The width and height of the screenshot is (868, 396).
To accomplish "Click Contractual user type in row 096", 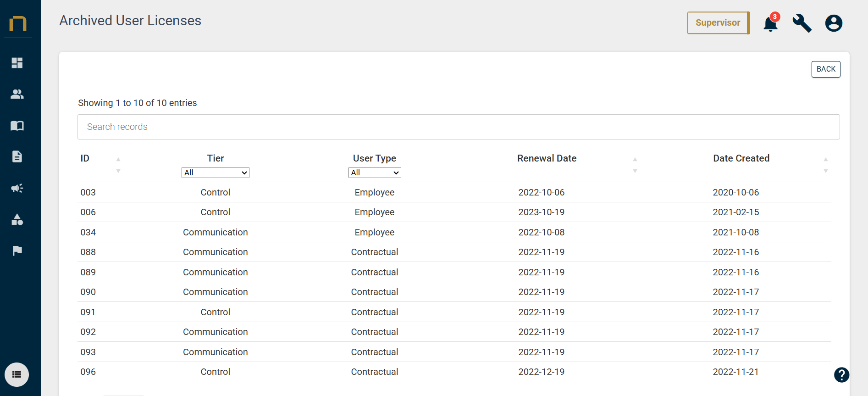I will (375, 372).
